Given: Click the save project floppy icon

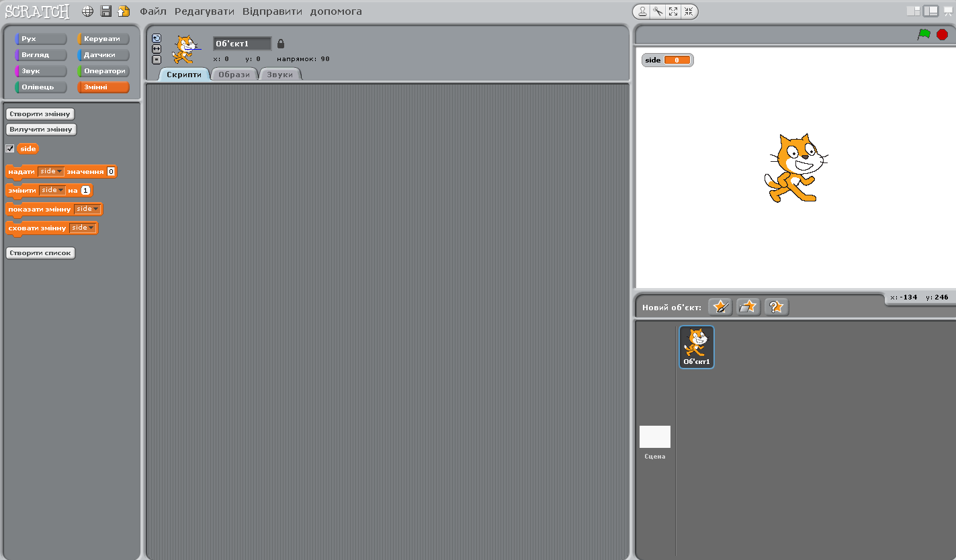Looking at the screenshot, I should (105, 11).
